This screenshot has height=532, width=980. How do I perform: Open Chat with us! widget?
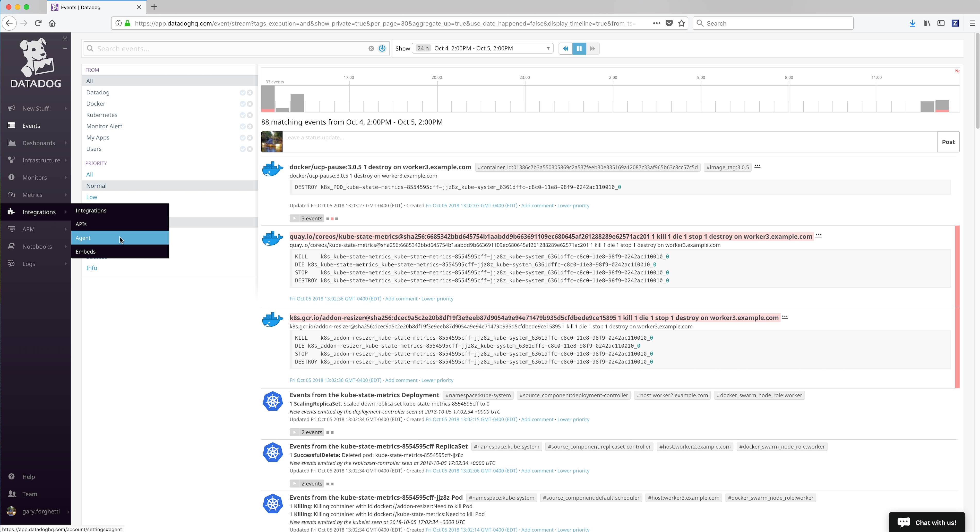pos(927,522)
